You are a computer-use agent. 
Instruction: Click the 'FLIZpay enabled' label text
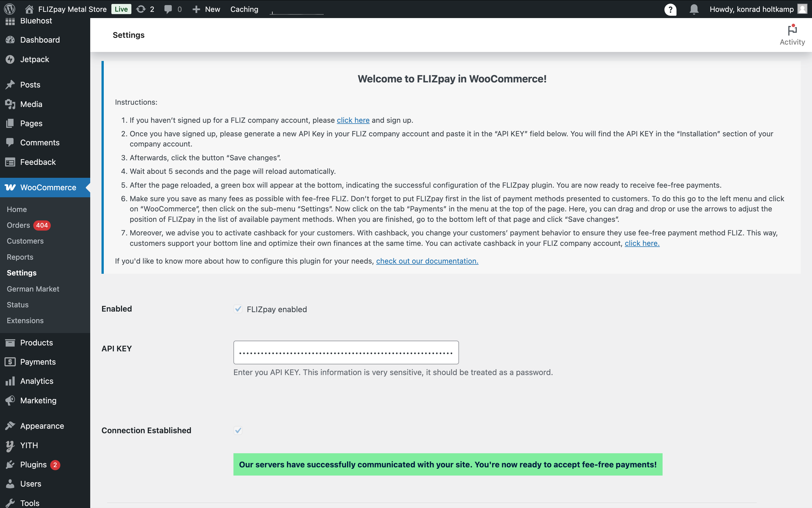pyautogui.click(x=277, y=309)
